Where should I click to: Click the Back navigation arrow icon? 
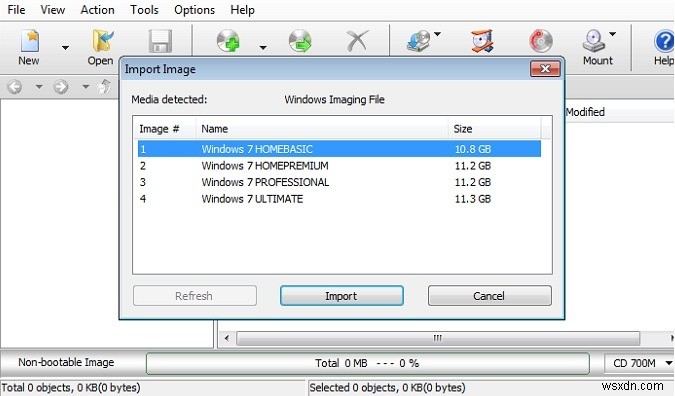(x=15, y=87)
